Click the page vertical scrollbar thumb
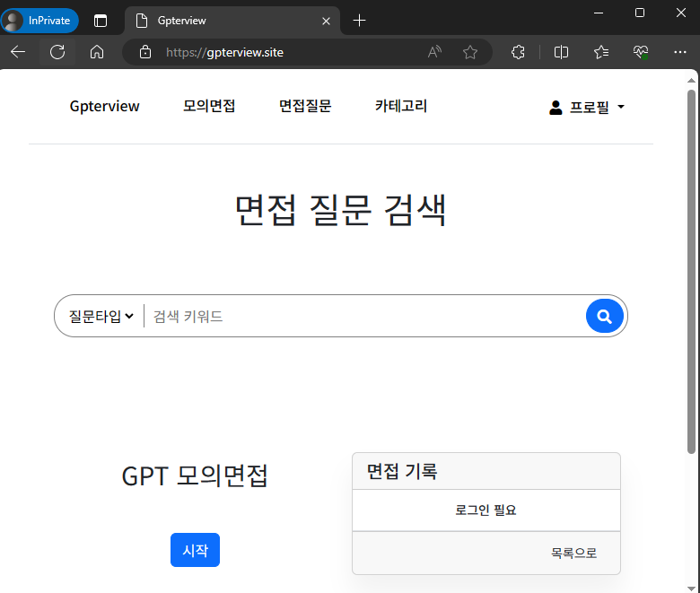Image resolution: width=700 pixels, height=593 pixels. [x=691, y=272]
